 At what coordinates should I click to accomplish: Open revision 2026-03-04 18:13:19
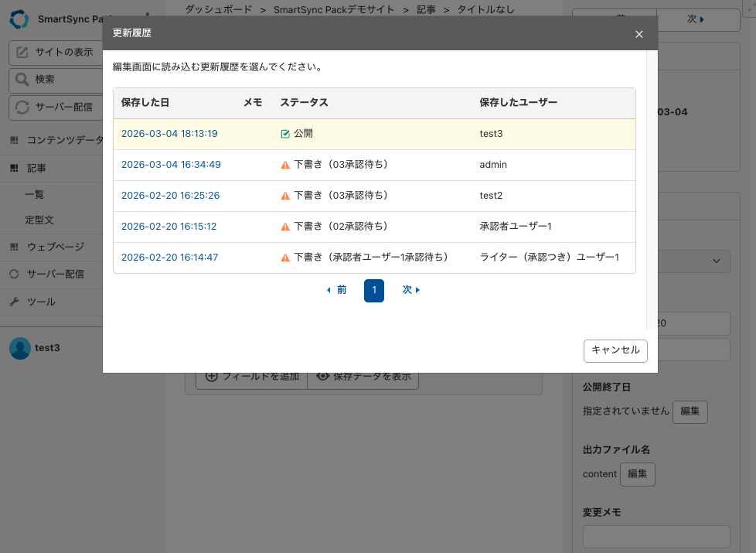[169, 134]
